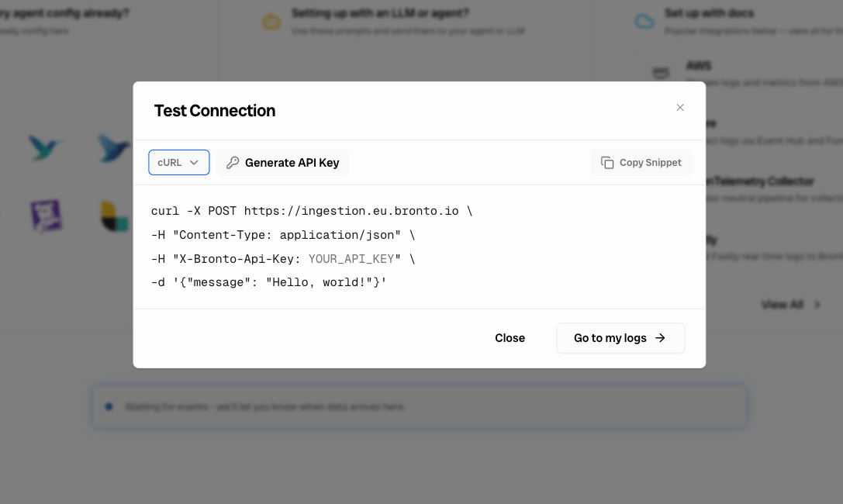Click the blue cloud docs icon
Image resolution: width=843 pixels, height=504 pixels.
(x=644, y=22)
